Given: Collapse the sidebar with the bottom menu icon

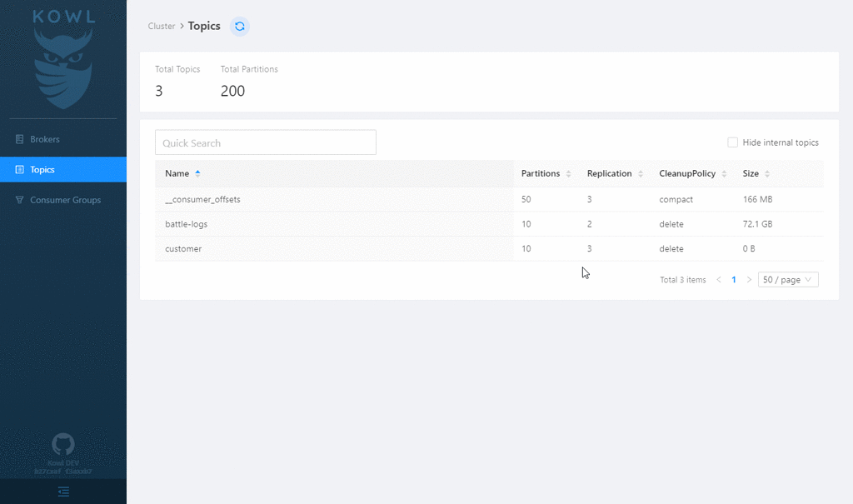Looking at the screenshot, I should [63, 492].
